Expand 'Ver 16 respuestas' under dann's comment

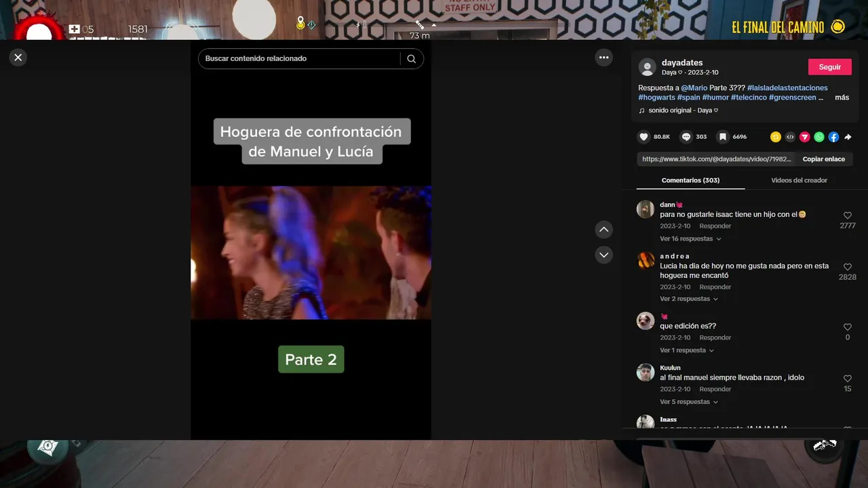[x=690, y=239]
